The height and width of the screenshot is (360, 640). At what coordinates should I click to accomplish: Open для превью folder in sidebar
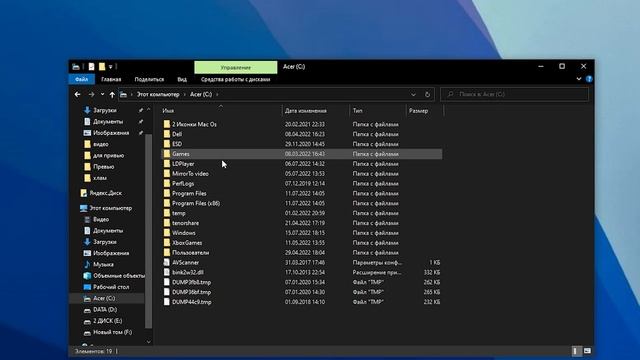point(108,156)
